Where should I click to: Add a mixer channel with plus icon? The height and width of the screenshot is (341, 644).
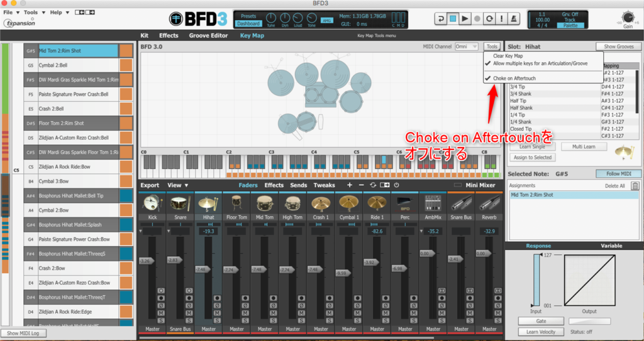[x=350, y=185]
